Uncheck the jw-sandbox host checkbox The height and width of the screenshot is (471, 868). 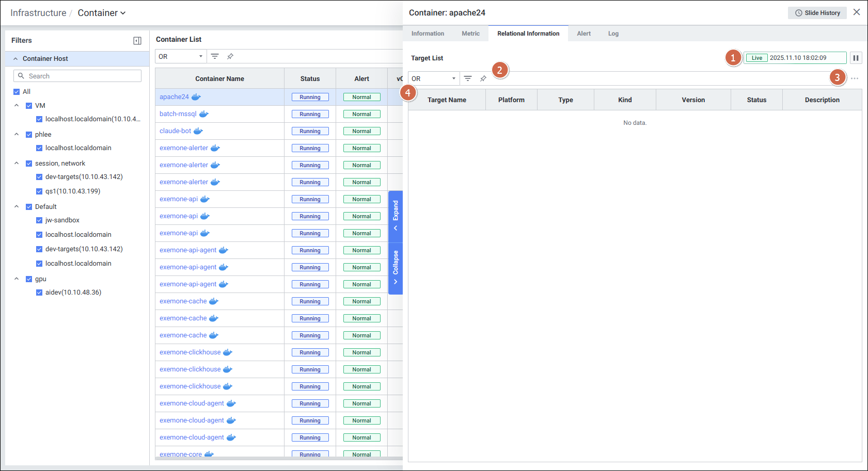[39, 220]
